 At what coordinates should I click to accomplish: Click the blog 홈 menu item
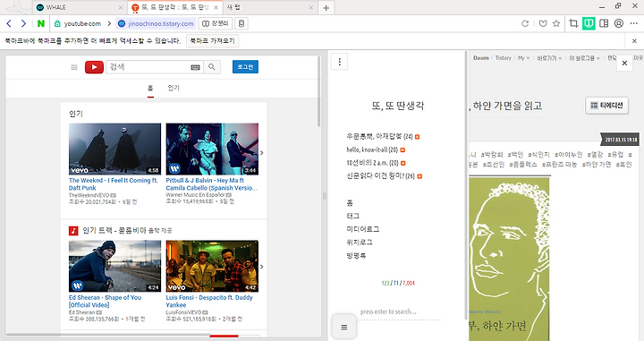[x=350, y=202]
